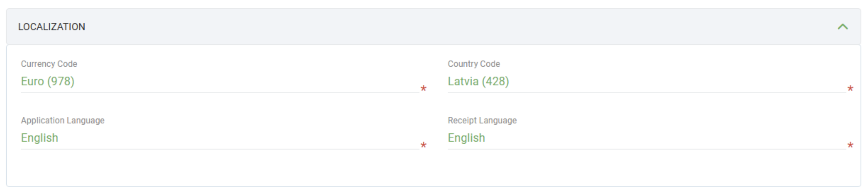Select the English value under Receipt Language
Viewport: 868px width, 195px height.
tap(466, 138)
